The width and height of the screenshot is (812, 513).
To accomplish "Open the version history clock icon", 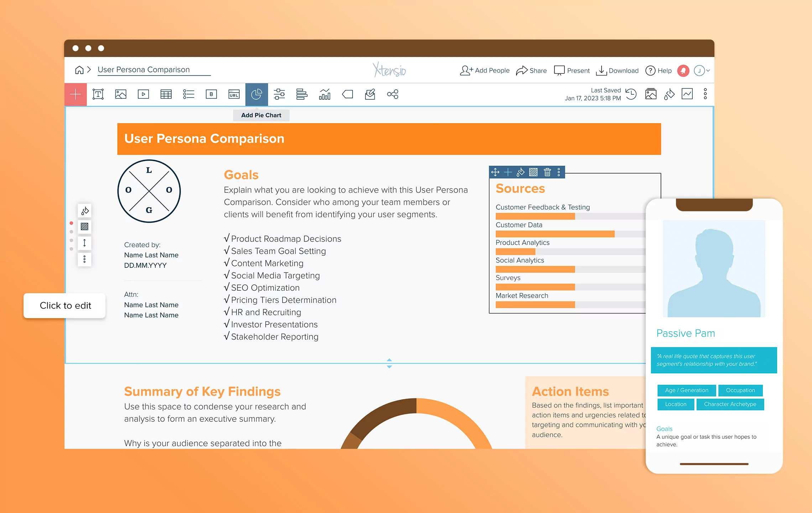I will pos(631,94).
